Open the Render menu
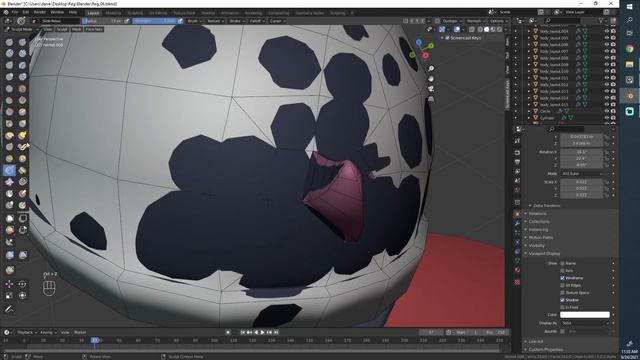640x360 pixels. point(40,12)
